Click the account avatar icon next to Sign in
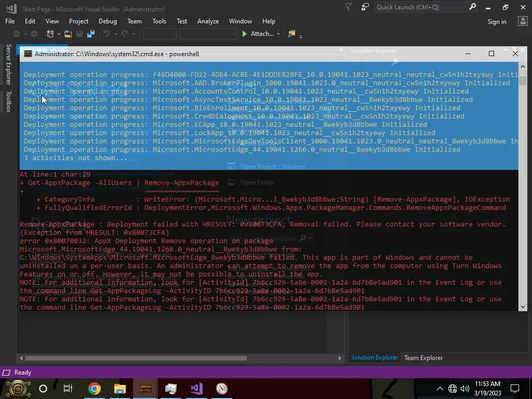 coord(523,21)
